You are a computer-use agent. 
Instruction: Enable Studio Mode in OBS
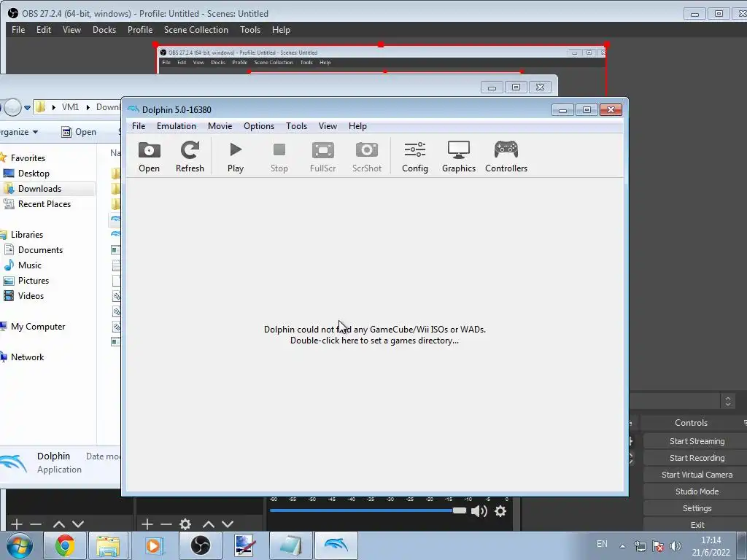tap(697, 491)
